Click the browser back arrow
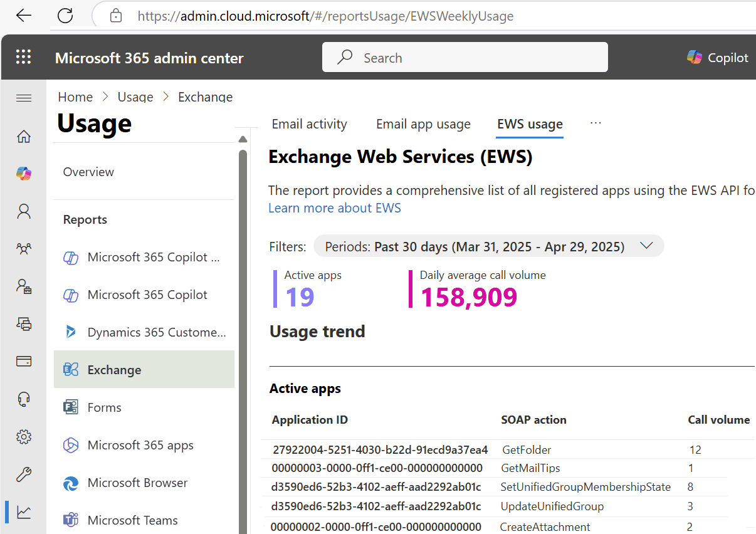Image resolution: width=756 pixels, height=534 pixels. [24, 16]
